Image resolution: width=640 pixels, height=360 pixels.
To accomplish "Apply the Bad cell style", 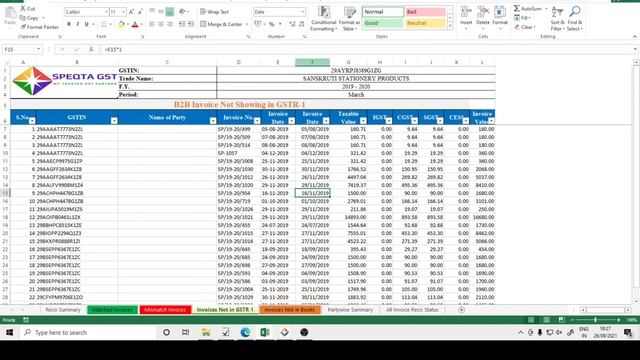I will coord(425,12).
